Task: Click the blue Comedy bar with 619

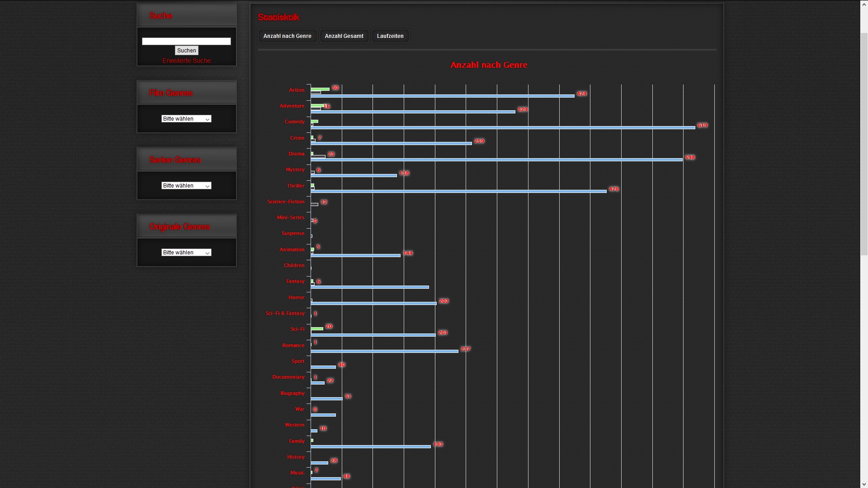Action: tap(503, 128)
